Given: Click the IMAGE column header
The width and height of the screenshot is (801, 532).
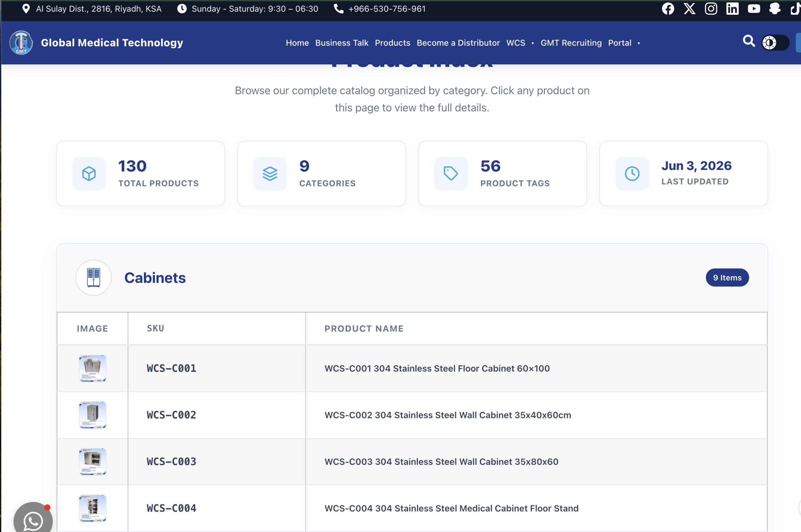Looking at the screenshot, I should tap(92, 328).
